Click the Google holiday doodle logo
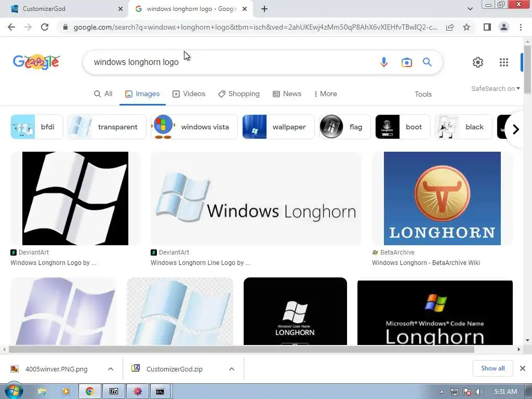Viewport: 532px width, 399px height. 36,62
